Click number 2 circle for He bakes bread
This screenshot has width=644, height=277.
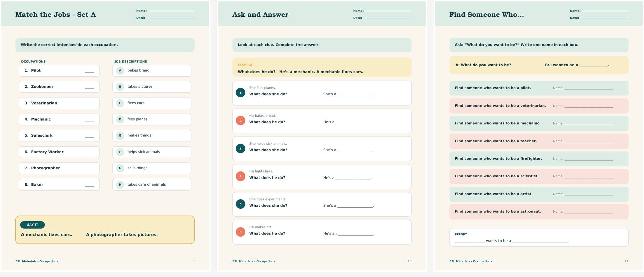[240, 121]
